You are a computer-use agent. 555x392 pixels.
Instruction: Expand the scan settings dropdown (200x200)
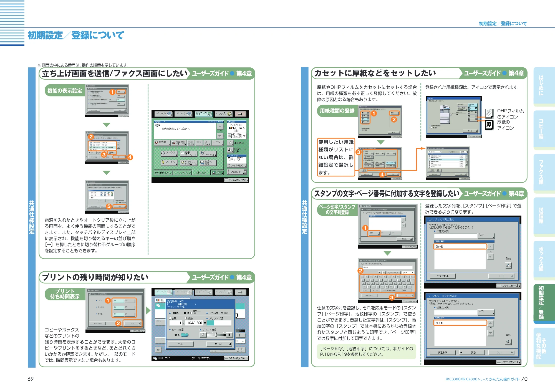237,136
